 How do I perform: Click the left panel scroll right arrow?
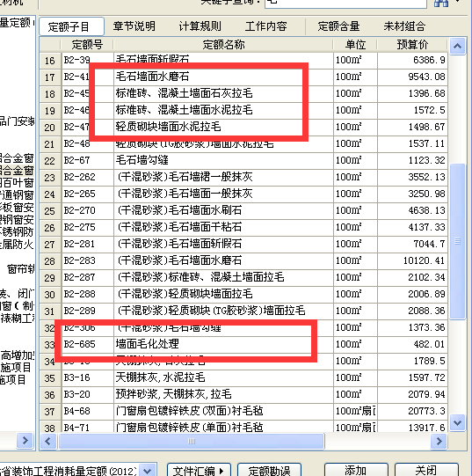25,440
